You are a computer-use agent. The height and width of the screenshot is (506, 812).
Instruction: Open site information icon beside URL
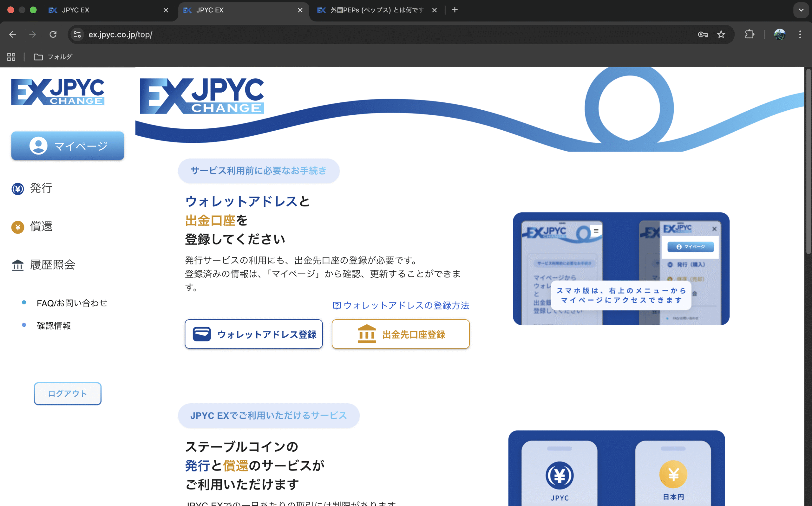click(77, 35)
